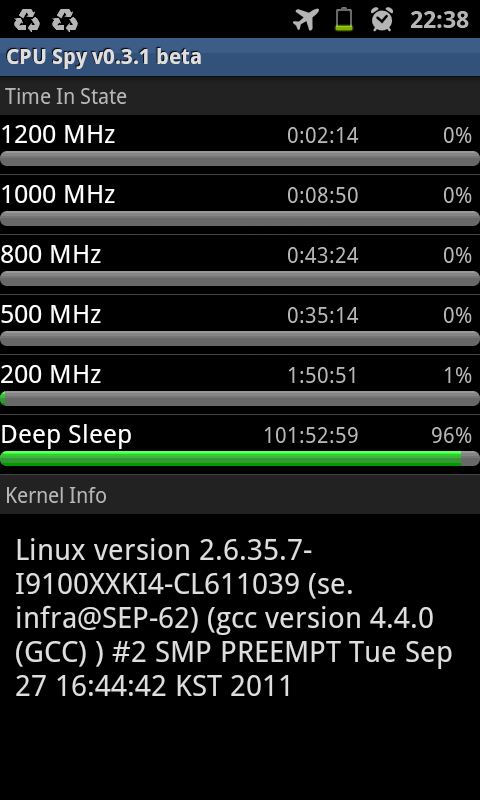The image size is (480, 800).
Task: Tap the 200 MHz progress bar
Action: coord(240,398)
